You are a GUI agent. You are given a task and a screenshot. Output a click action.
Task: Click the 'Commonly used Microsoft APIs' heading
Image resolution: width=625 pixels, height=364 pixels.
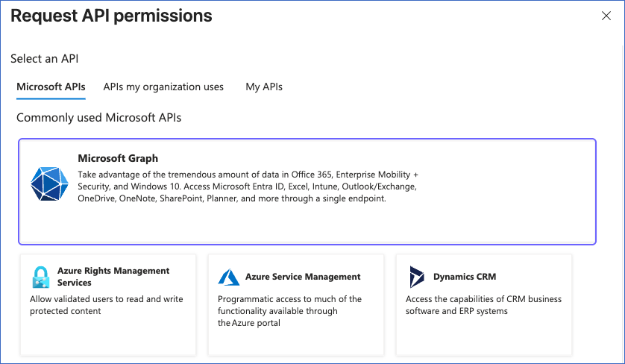(x=99, y=118)
